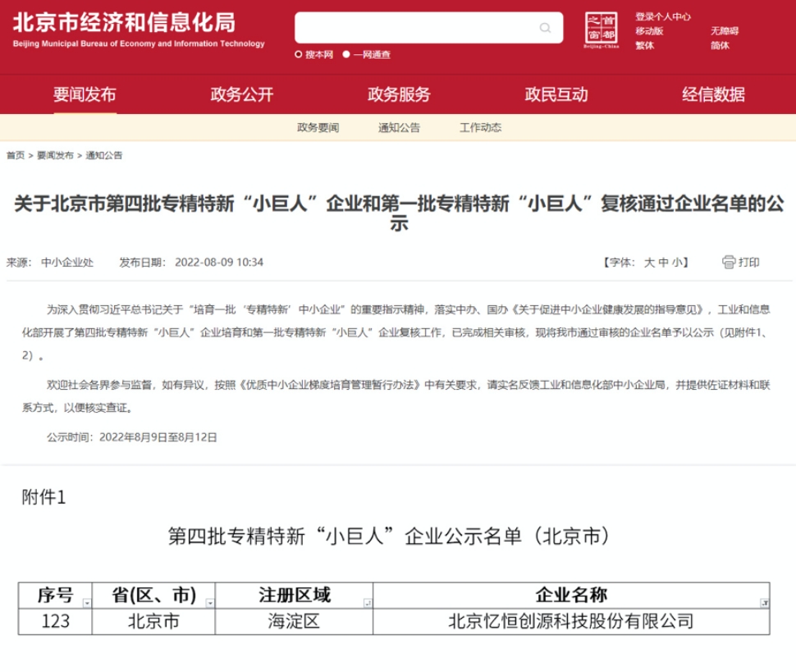This screenshot has width=796, height=672.
Task: Switch to the 移动版 mobile version
Action: (649, 31)
